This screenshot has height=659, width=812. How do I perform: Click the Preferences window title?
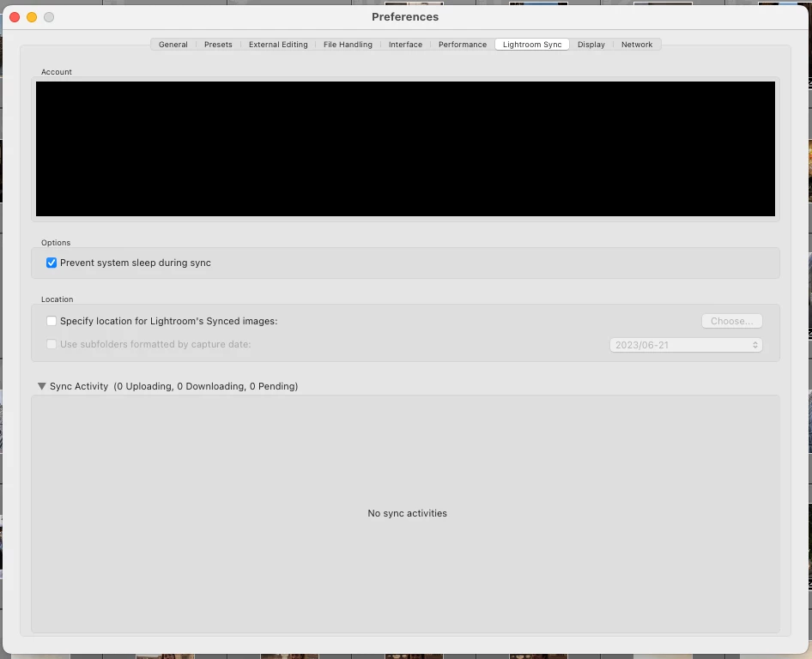point(405,16)
